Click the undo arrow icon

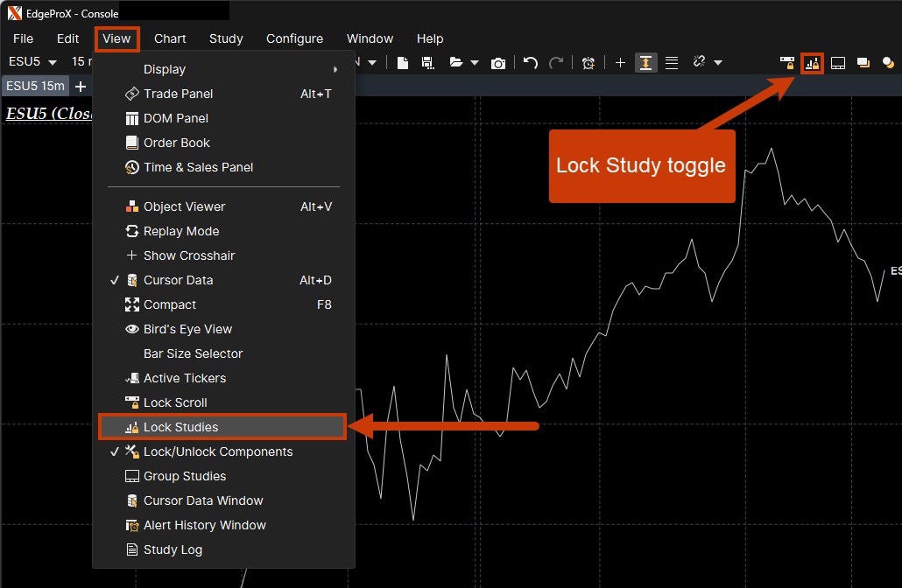[x=530, y=63]
